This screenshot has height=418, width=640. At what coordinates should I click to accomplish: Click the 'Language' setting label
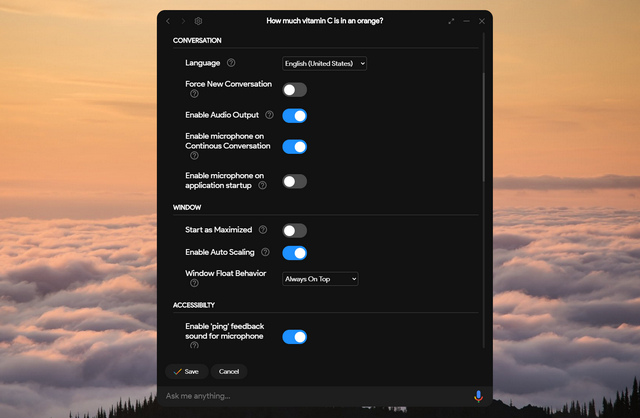point(202,63)
